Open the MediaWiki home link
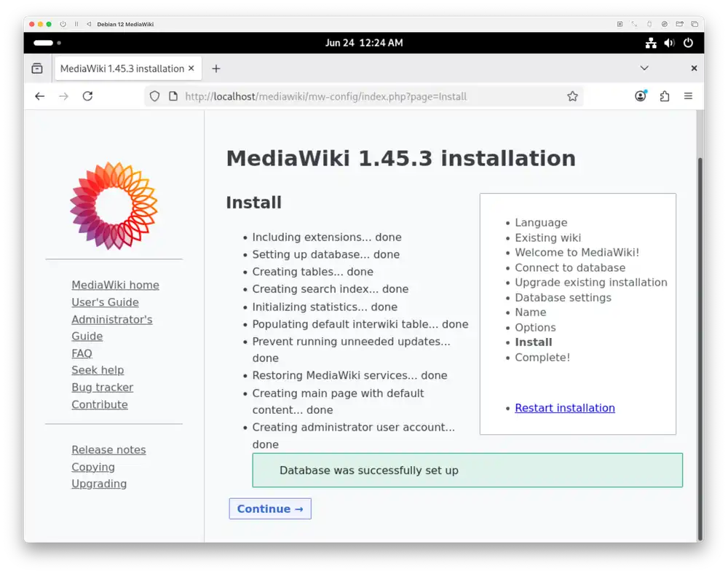 (x=115, y=285)
